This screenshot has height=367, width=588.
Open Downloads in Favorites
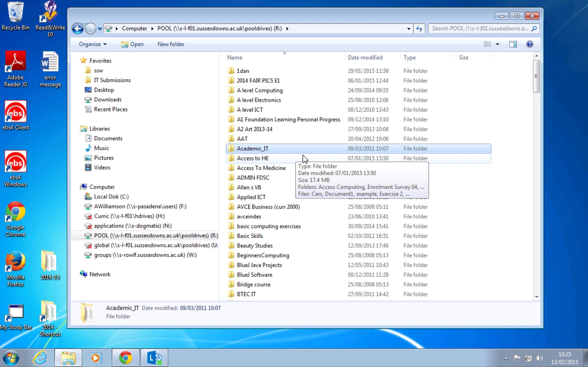tap(108, 100)
